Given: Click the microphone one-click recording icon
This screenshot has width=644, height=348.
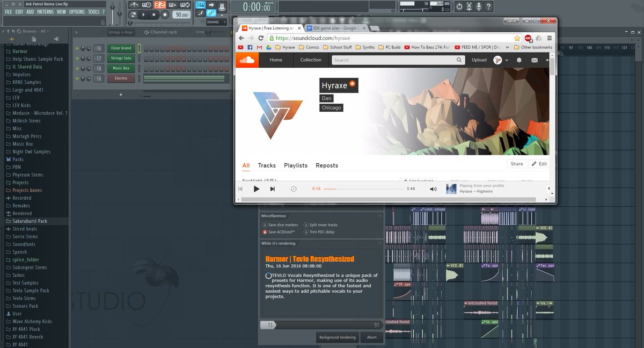Looking at the screenshot, I should click(x=479, y=6).
